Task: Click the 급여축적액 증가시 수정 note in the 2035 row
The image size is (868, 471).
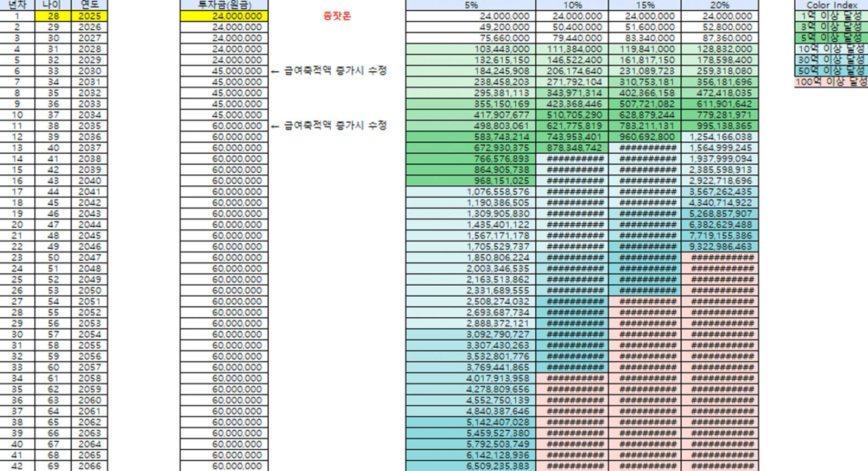Action: point(329,125)
